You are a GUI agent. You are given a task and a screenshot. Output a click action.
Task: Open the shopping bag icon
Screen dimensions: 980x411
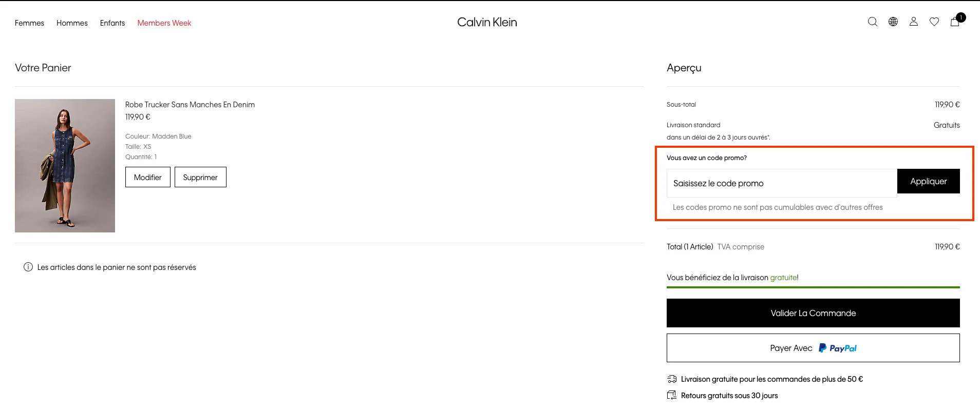tap(955, 22)
